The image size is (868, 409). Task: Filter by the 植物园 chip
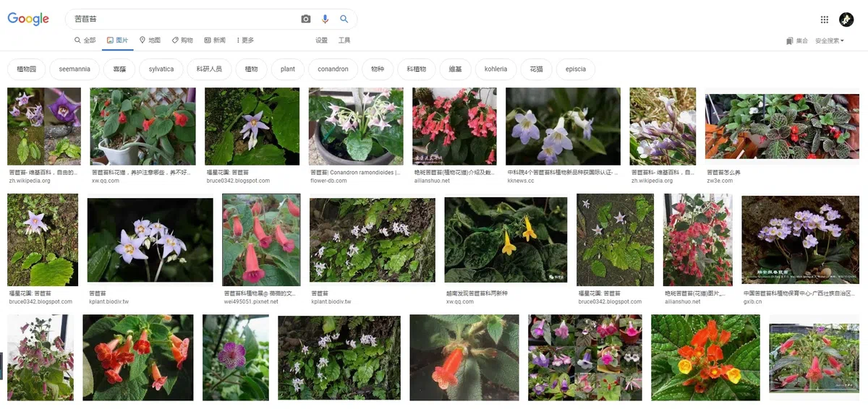pos(26,69)
